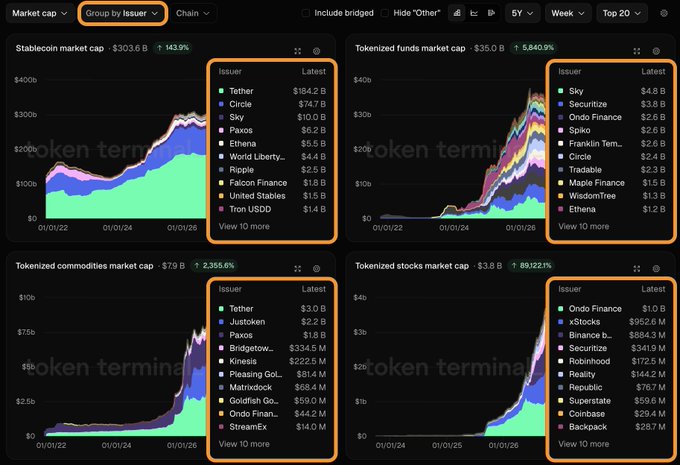Click the Stablecoin market cap title
Image resolution: width=680 pixels, height=465 pixels.
click(60, 48)
